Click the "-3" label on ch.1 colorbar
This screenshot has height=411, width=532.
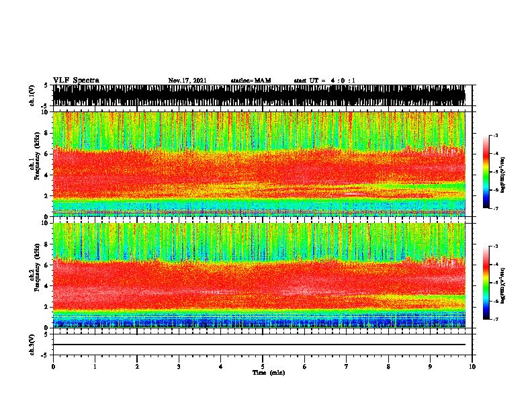click(x=496, y=136)
